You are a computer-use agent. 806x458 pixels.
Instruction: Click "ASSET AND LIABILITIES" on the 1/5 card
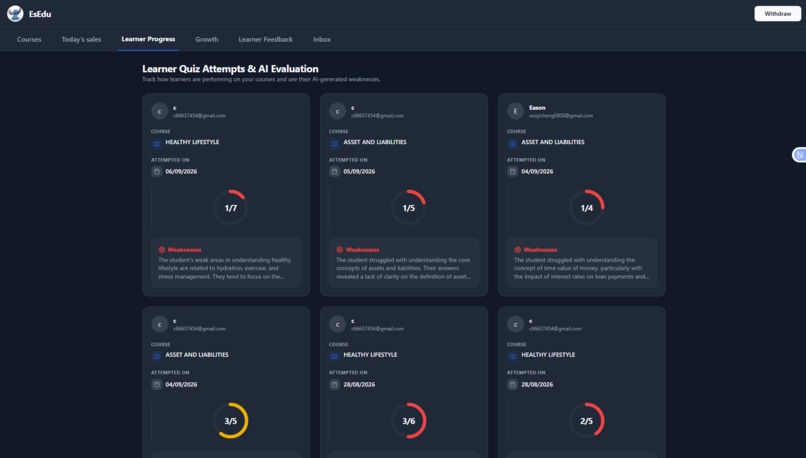pos(375,142)
